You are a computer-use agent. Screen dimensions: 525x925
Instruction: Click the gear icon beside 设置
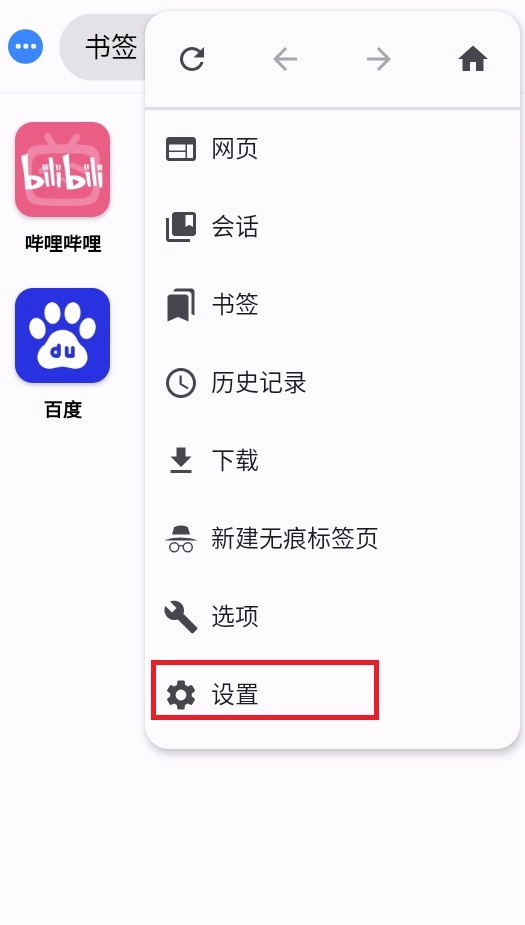pyautogui.click(x=181, y=695)
